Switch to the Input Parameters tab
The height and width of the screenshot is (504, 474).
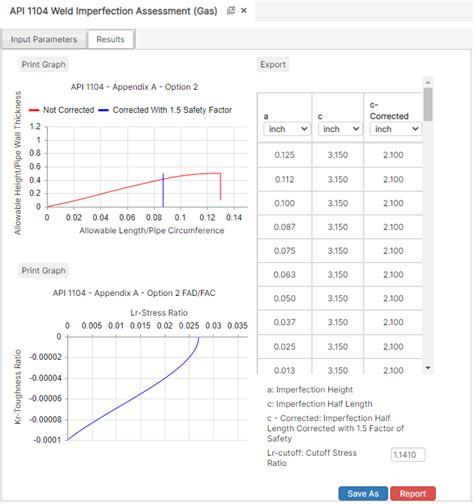click(44, 39)
